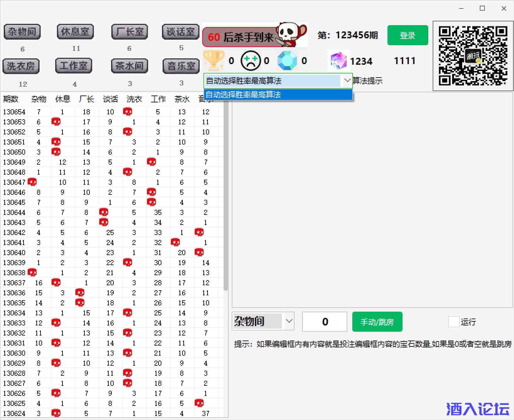The image size is (514, 420).
Task: Click the red skull in row 130654
Action: pos(127,112)
